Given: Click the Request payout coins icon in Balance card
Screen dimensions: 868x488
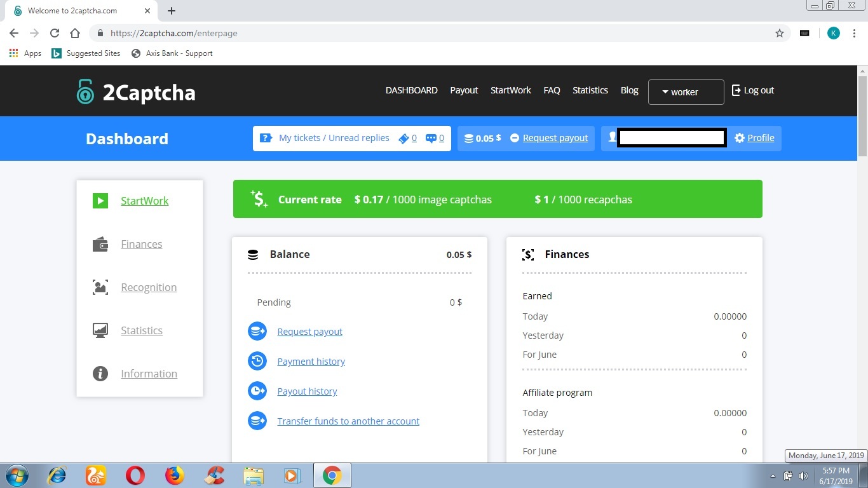Looking at the screenshot, I should (x=257, y=332).
